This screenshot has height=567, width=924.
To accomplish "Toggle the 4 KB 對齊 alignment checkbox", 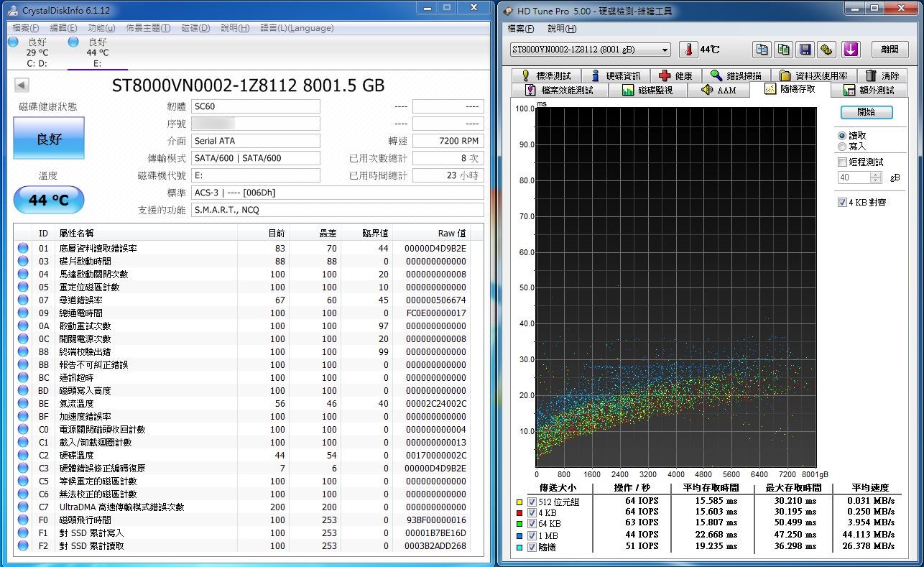I will point(843,203).
